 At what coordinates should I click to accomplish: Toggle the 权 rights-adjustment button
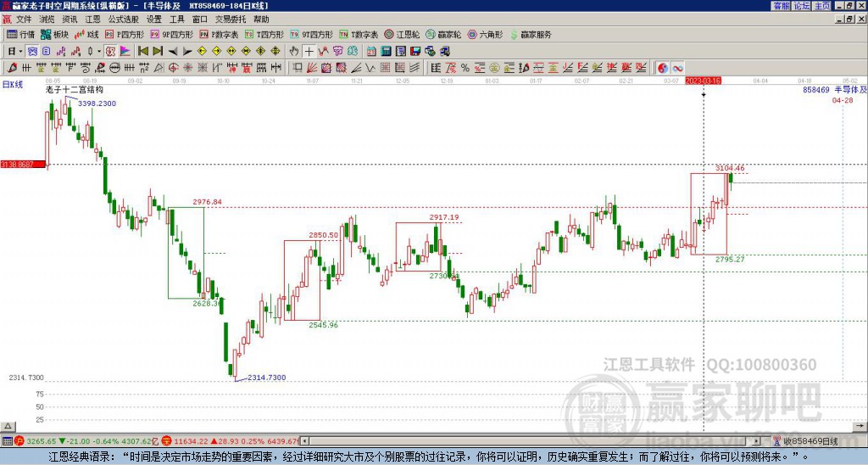click(x=110, y=52)
